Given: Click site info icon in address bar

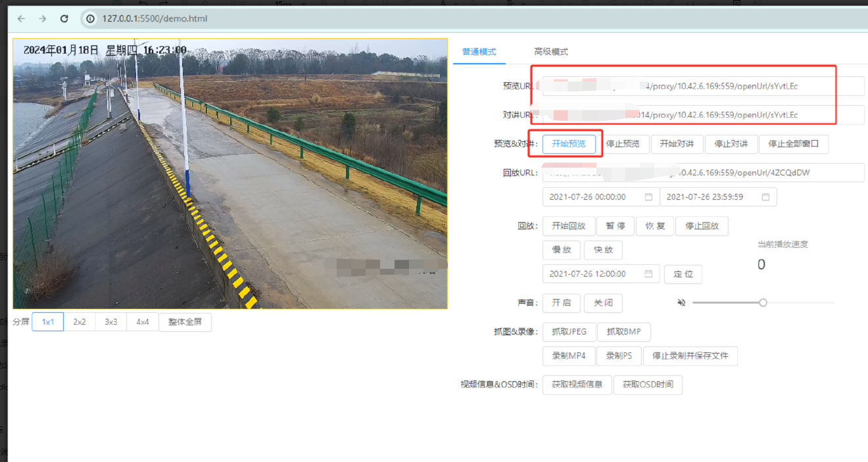Looking at the screenshot, I should tap(90, 18).
